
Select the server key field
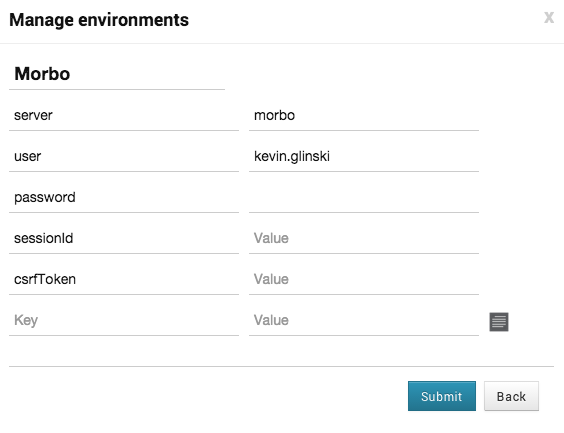click(x=124, y=116)
